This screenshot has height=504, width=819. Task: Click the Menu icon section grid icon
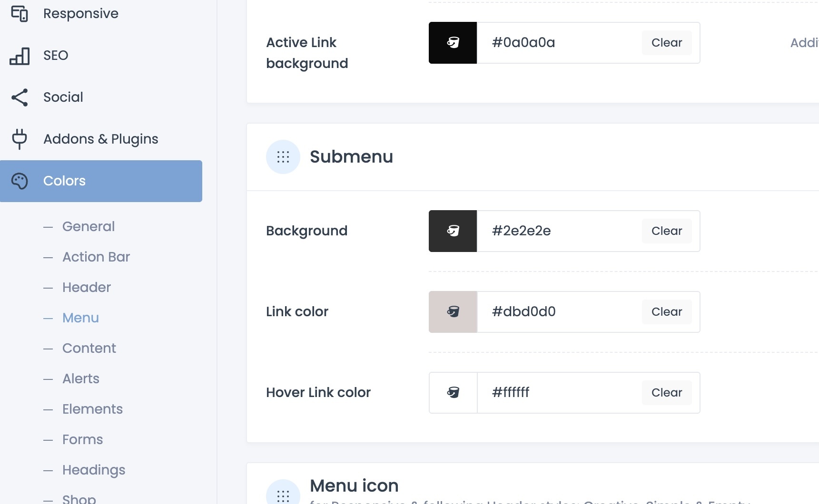point(283,494)
